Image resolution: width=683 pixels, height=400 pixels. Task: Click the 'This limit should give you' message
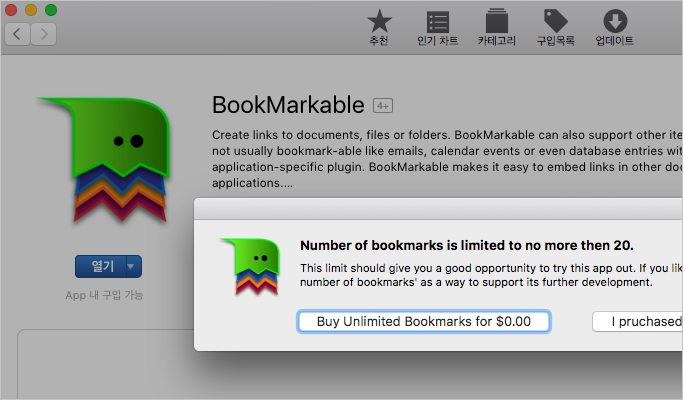[x=491, y=275]
